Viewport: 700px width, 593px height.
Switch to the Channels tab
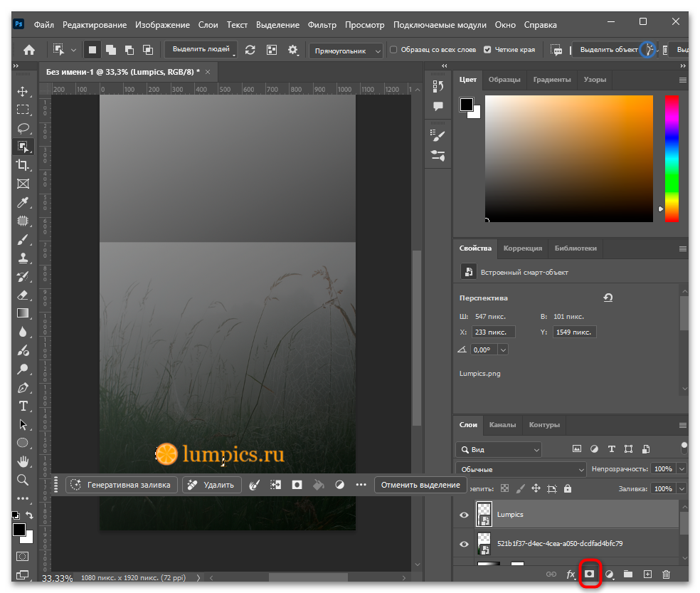click(502, 424)
